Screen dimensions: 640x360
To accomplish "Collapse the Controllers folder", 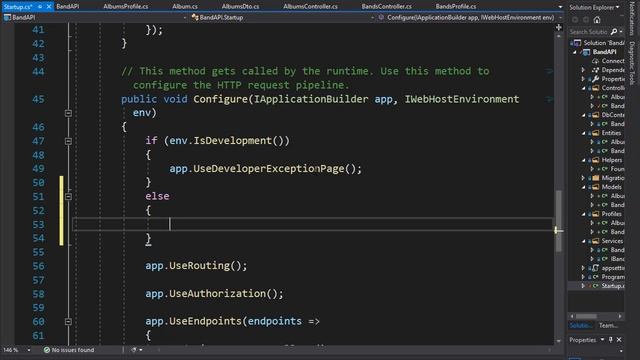I will (584, 88).
